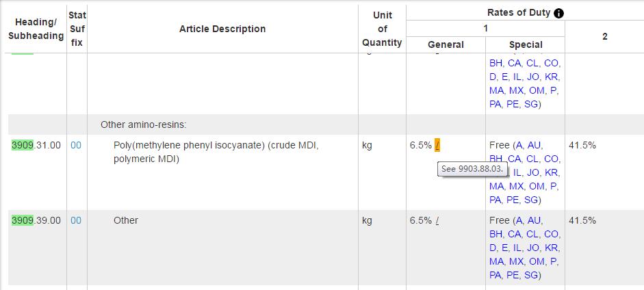
Task: Open KR special program in 3909.31.00 row
Action: [x=553, y=172]
